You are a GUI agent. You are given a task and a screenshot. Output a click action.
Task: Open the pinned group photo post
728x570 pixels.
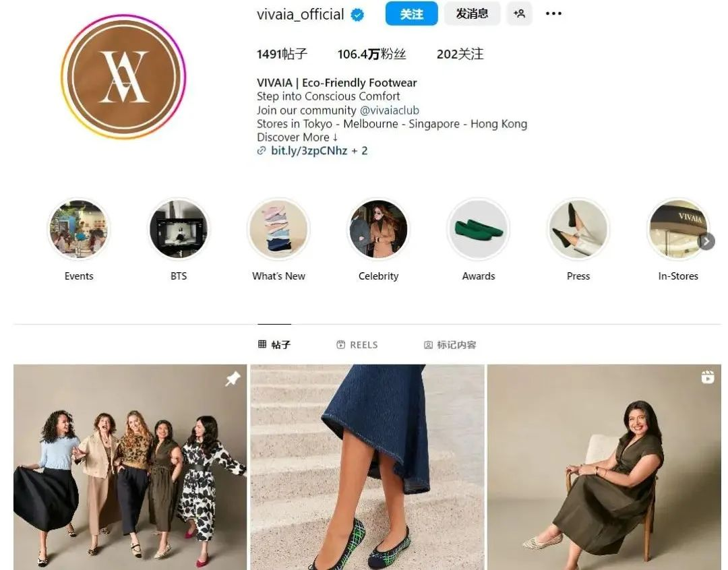pyautogui.click(x=130, y=467)
